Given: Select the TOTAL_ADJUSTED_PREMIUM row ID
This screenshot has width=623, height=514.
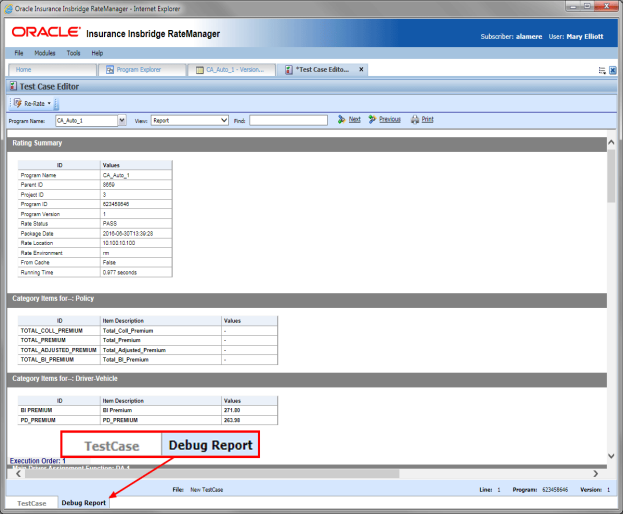Looking at the screenshot, I should tap(58, 350).
